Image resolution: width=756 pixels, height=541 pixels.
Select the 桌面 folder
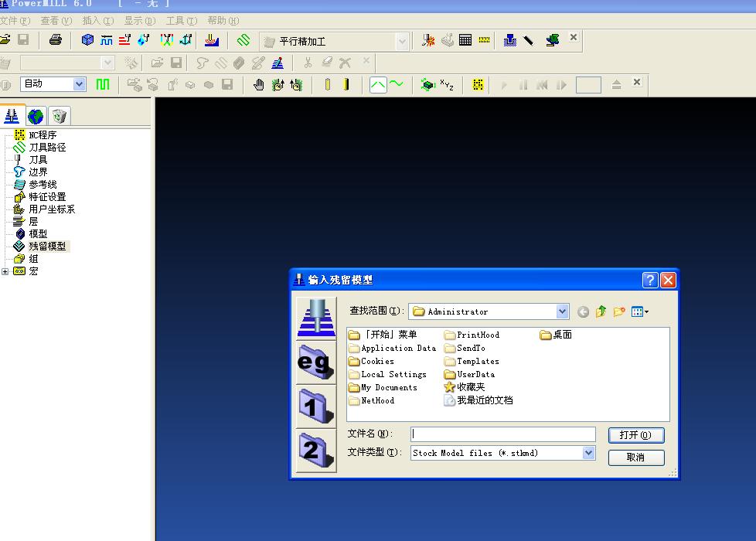[x=556, y=335]
